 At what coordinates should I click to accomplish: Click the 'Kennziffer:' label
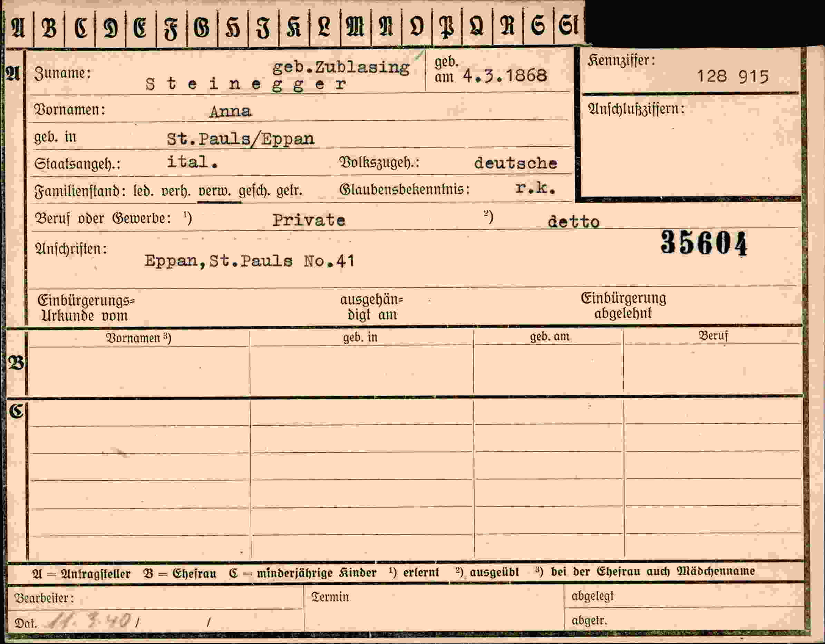click(621, 60)
